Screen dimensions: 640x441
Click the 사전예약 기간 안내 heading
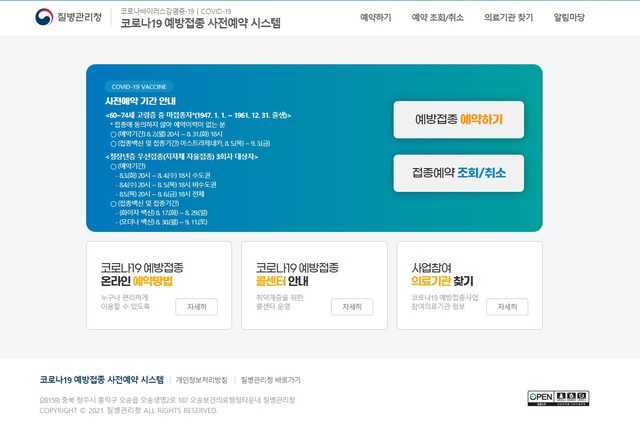point(140,101)
